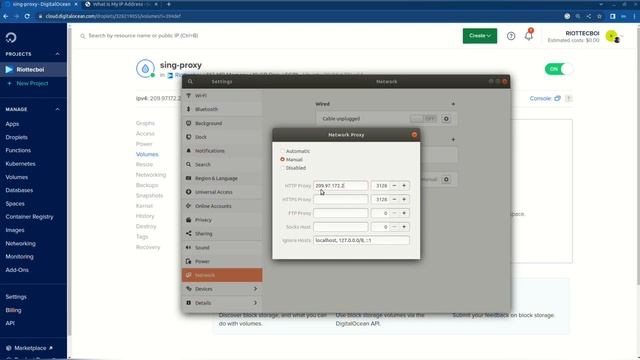The height and width of the screenshot is (360, 640).
Task: Select the Riottecboi project
Action: pyautogui.click(x=33, y=69)
